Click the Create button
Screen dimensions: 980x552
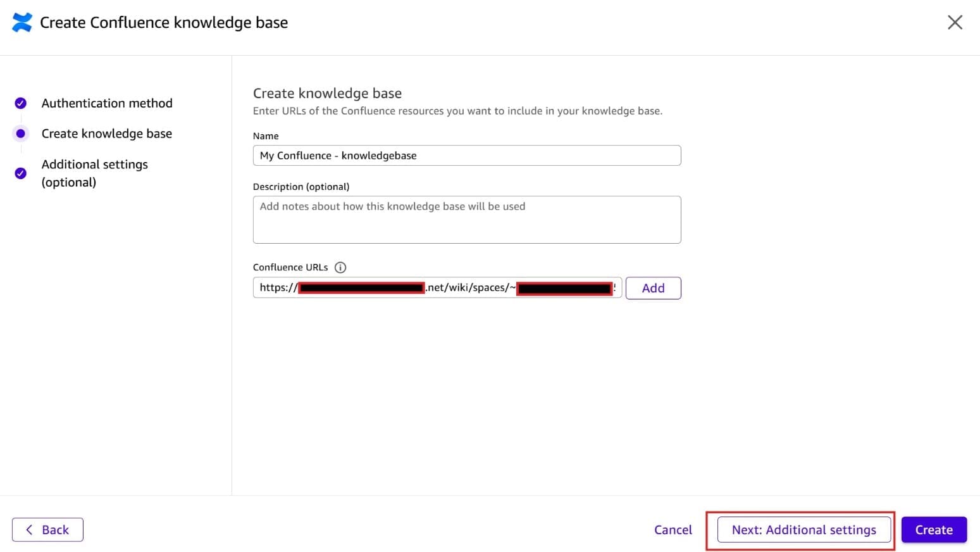point(934,530)
